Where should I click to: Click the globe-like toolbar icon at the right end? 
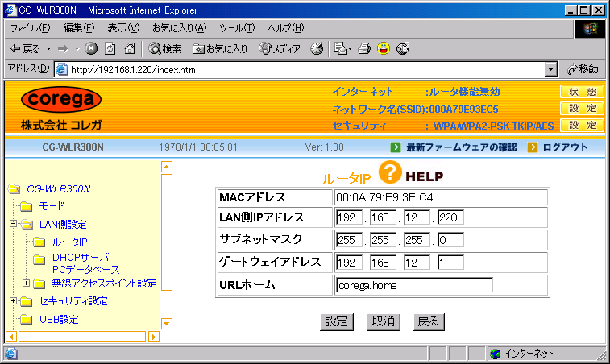point(403,48)
